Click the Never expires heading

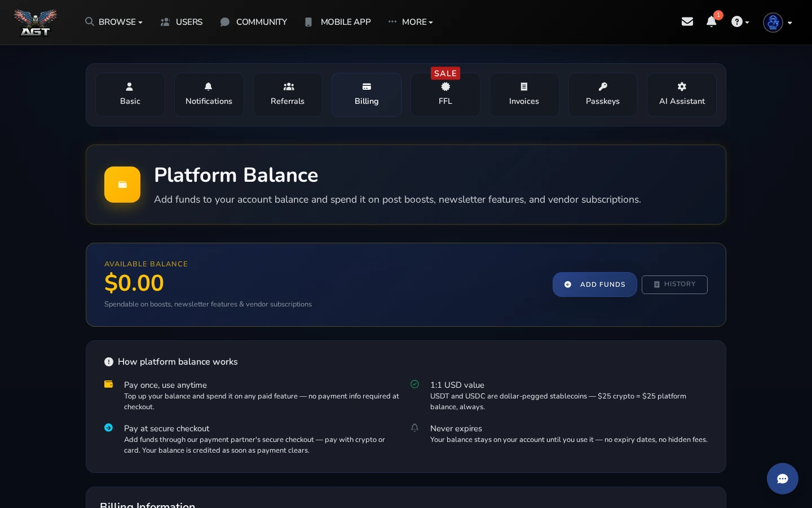[x=456, y=428]
